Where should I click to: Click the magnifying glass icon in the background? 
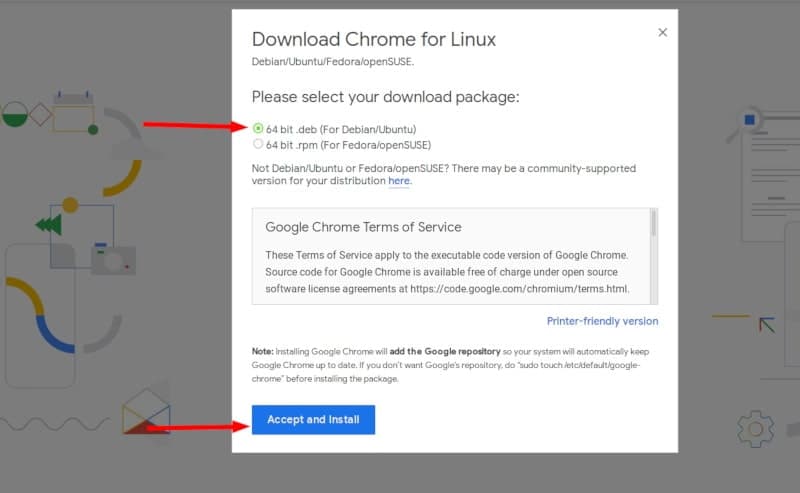point(744,124)
